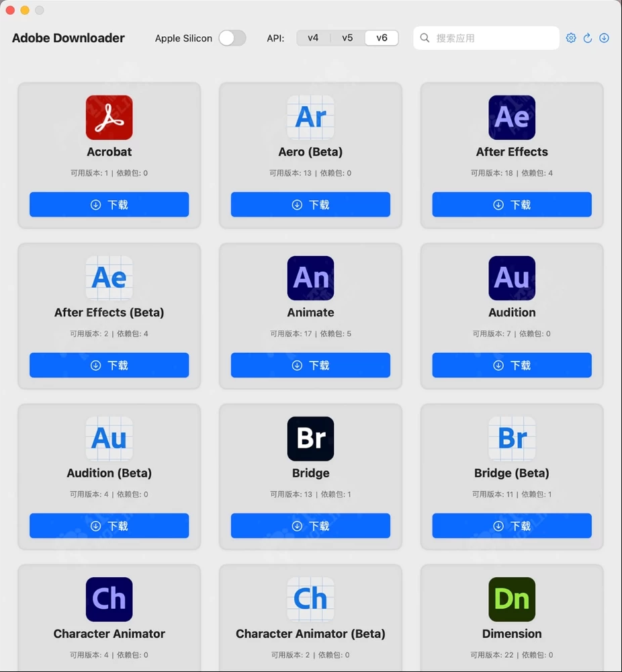Select API version v4
This screenshot has width=622, height=672.
313,38
